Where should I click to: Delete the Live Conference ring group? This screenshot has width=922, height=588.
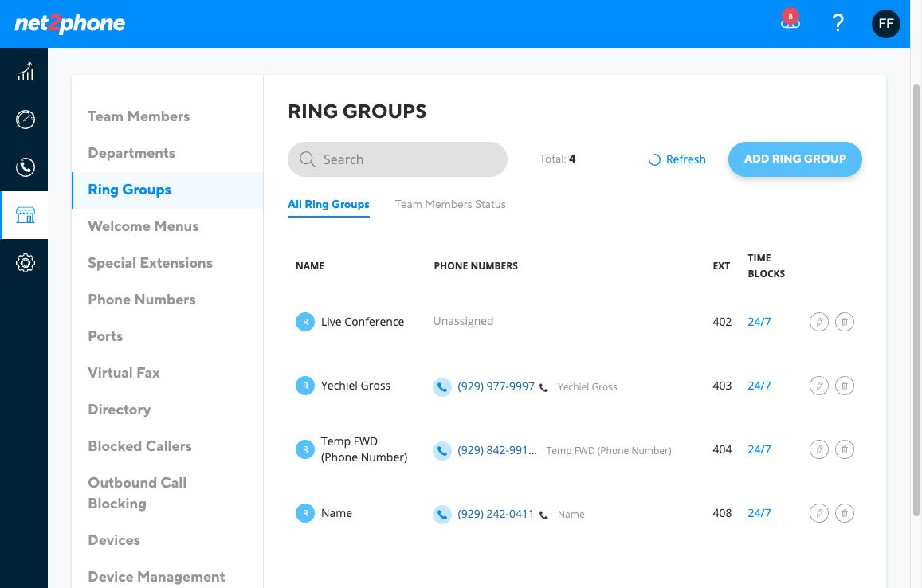845,322
